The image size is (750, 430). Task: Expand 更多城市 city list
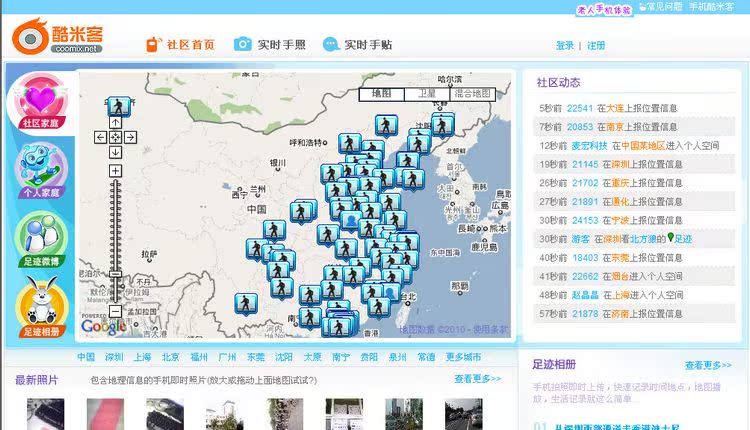(x=463, y=357)
